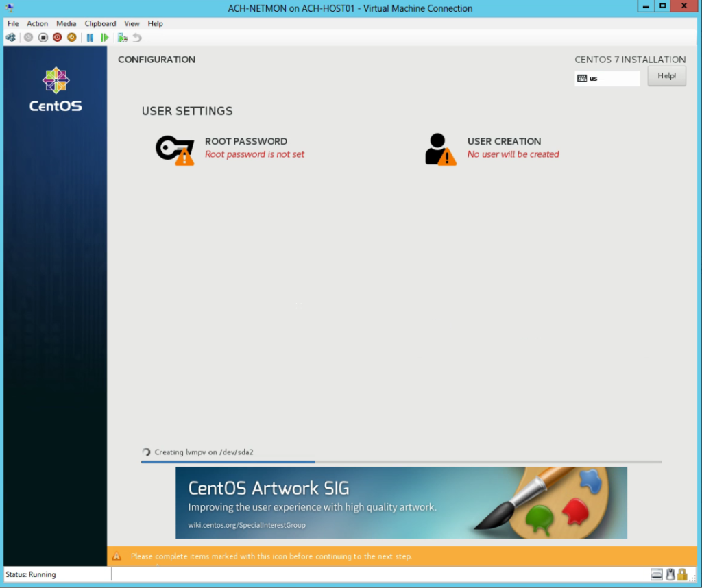Click the keyboard icon beside us
Screen dimensions: 702x588
[x=582, y=78]
